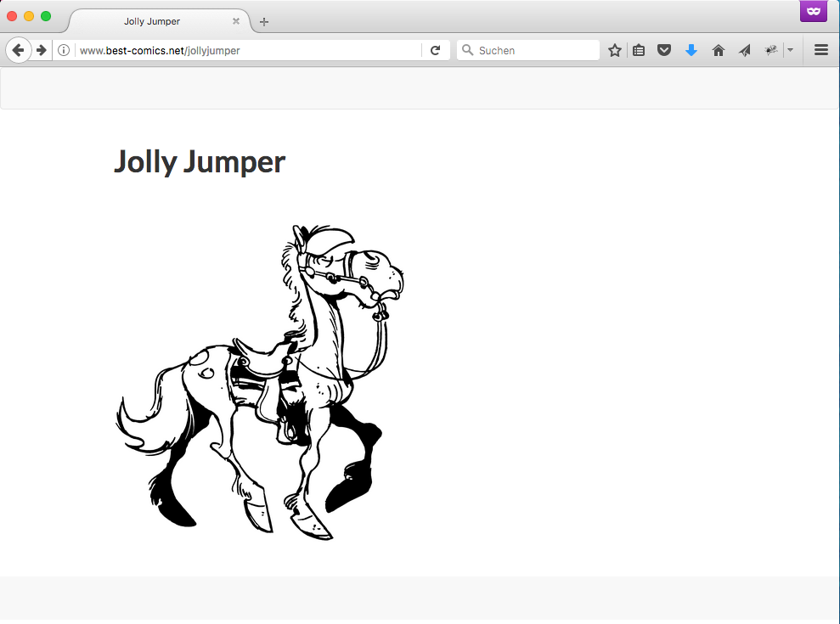This screenshot has width=840, height=624.
Task: Click the paper plane send icon
Action: (x=745, y=50)
